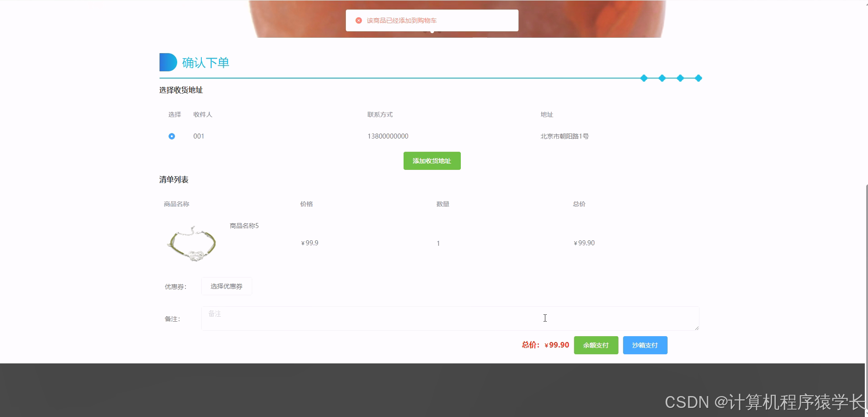Image resolution: width=868 pixels, height=417 pixels.
Task: Open the 选择优惠券 coupon selector
Action: [226, 286]
